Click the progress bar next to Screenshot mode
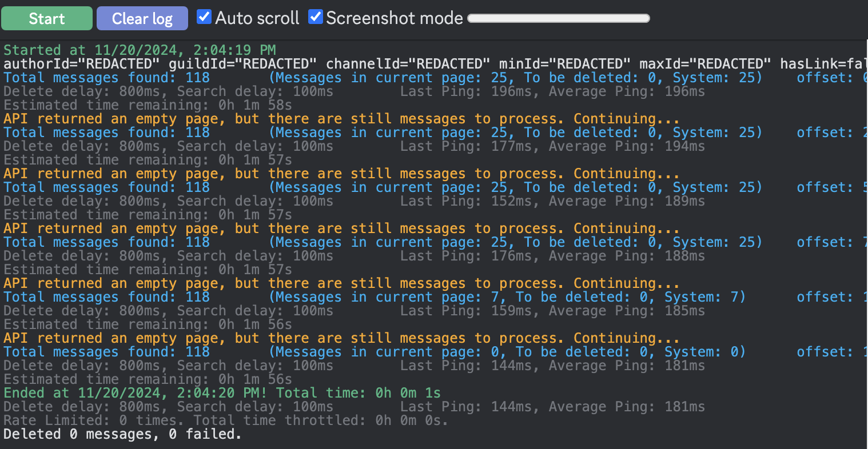Viewport: 868px width, 449px height. tap(559, 18)
